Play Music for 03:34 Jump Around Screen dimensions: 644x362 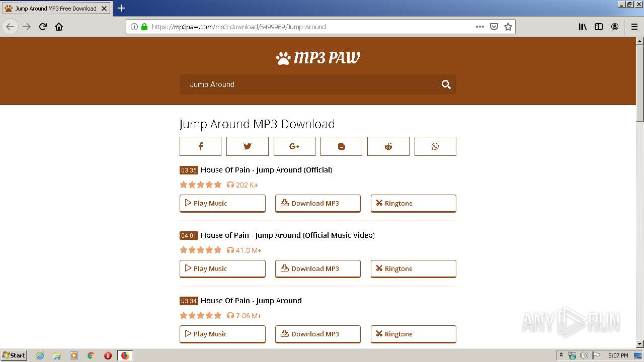click(x=222, y=334)
